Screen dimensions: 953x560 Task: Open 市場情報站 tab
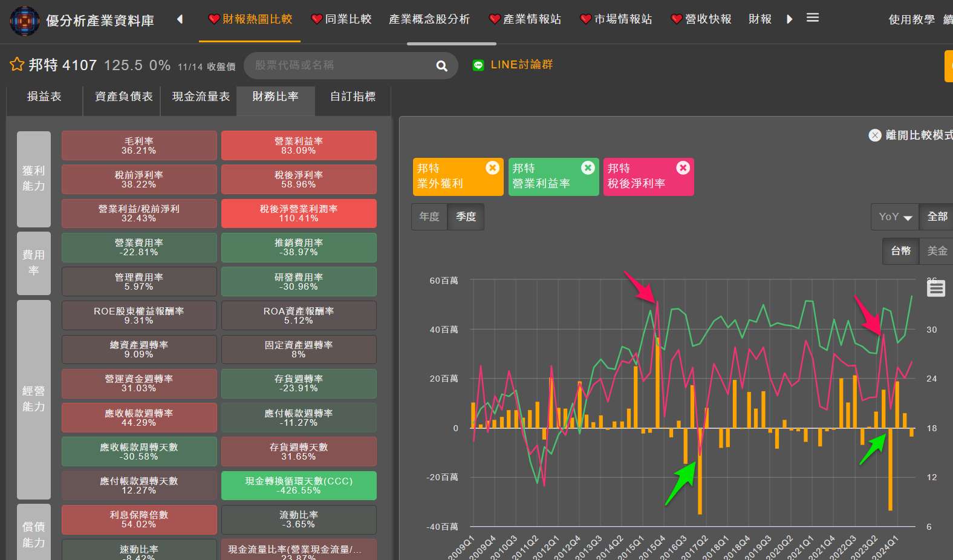tap(616, 19)
